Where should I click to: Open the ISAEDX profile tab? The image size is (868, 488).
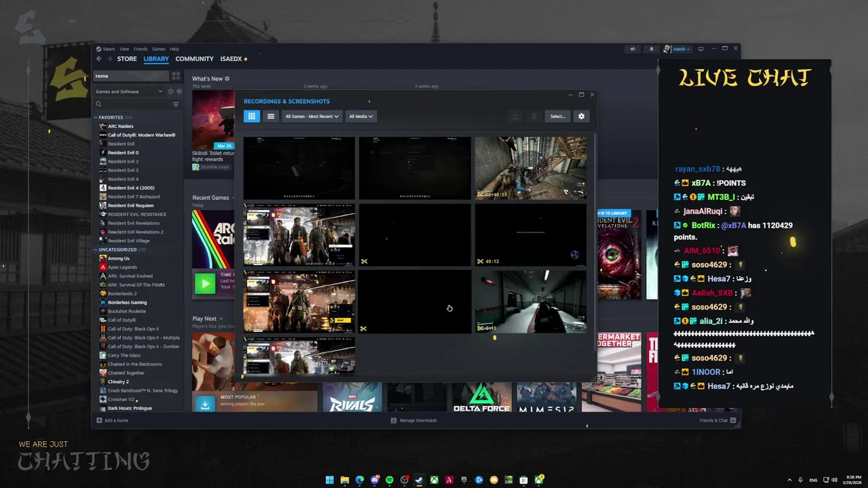231,59
